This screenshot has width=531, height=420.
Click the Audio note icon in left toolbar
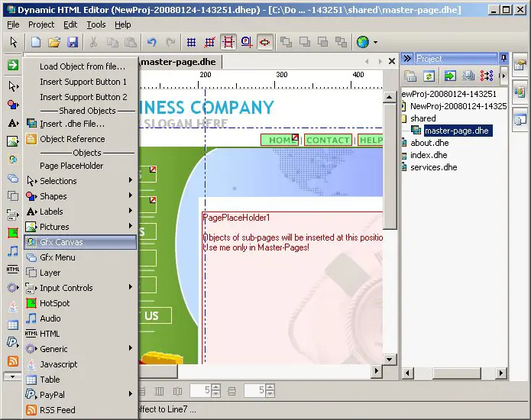point(12,250)
